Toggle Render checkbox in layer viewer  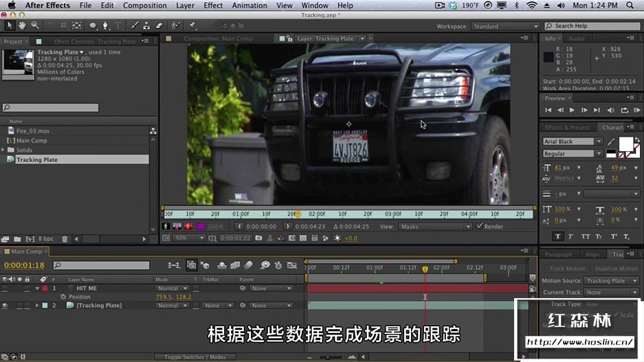coord(479,226)
